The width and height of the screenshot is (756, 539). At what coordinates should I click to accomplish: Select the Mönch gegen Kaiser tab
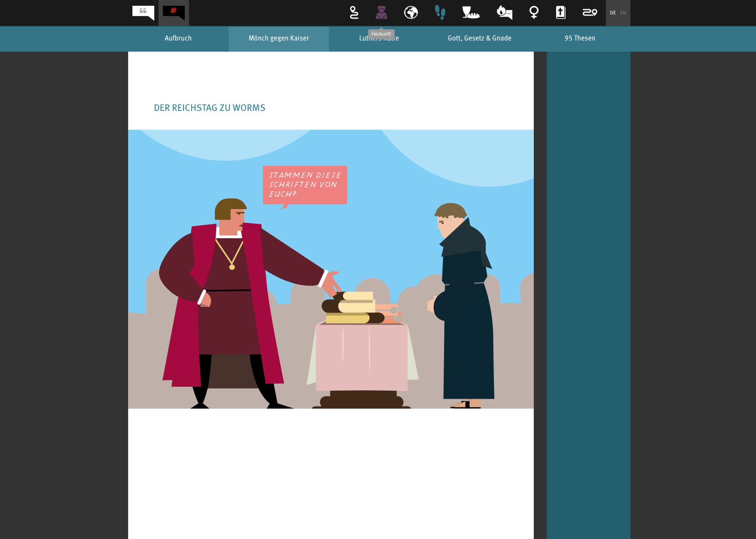point(278,38)
